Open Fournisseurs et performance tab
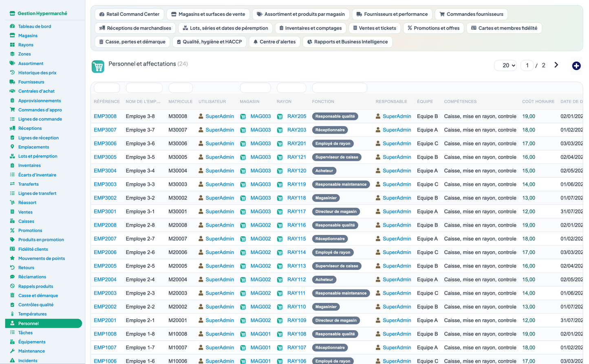The width and height of the screenshot is (589, 364). (392, 14)
